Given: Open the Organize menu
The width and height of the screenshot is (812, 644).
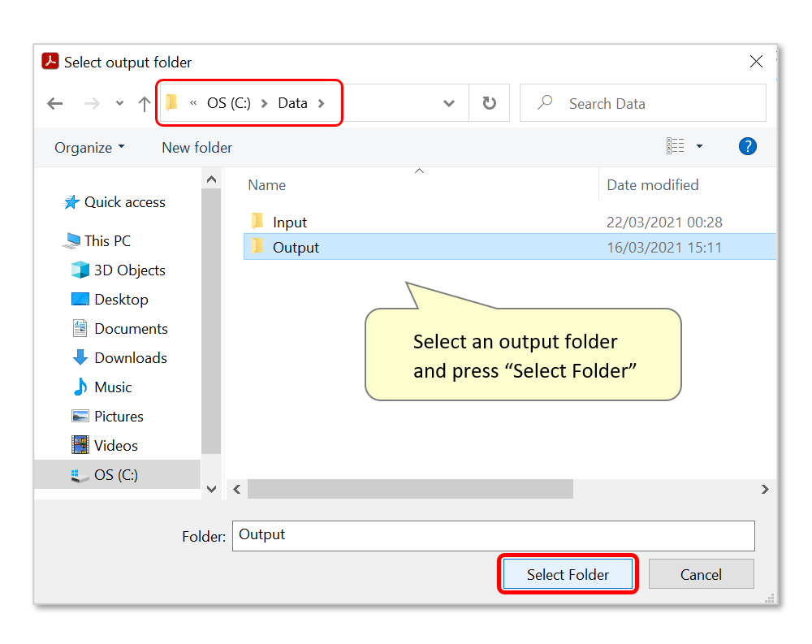Looking at the screenshot, I should click(89, 148).
